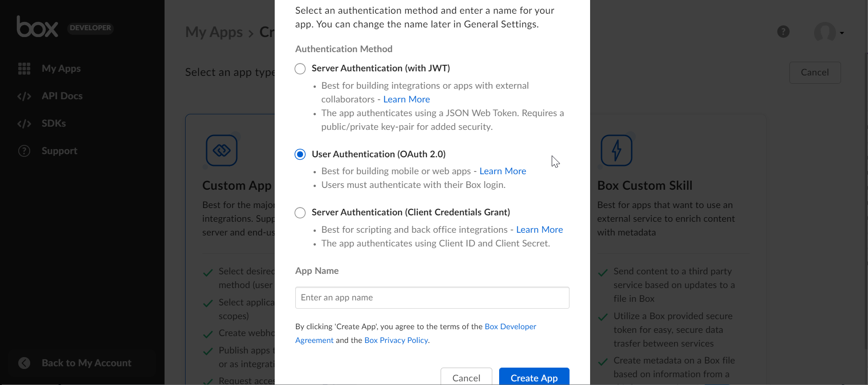Select Server Authentication (Client Credentials Grant)
This screenshot has height=385, width=868.
300,212
